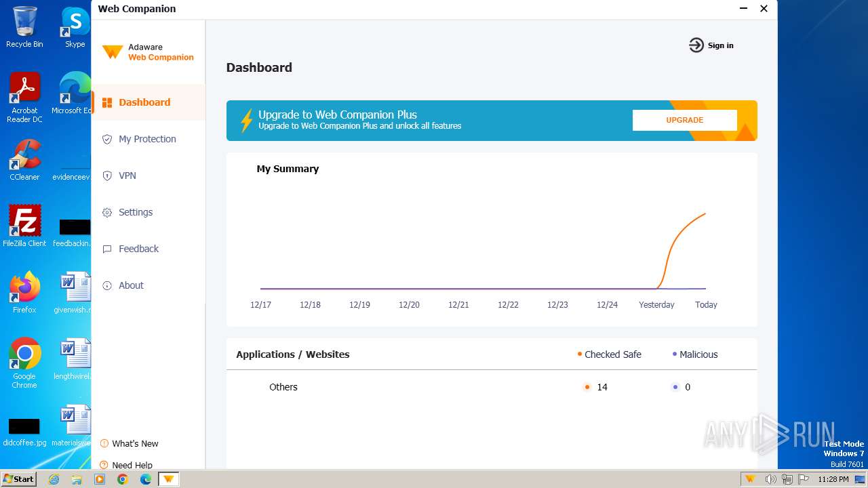Click the Applications / Websites heading

293,354
